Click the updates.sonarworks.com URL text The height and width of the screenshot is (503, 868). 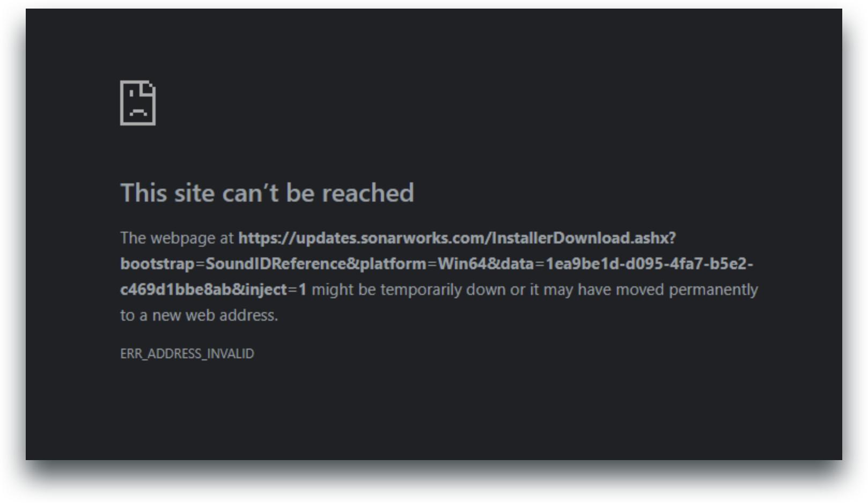click(x=437, y=264)
